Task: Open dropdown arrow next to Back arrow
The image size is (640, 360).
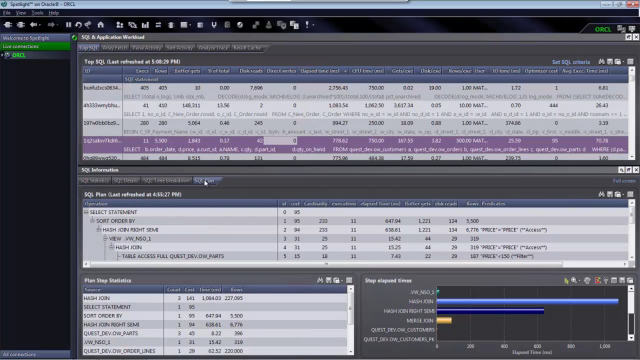Action: 39,25
